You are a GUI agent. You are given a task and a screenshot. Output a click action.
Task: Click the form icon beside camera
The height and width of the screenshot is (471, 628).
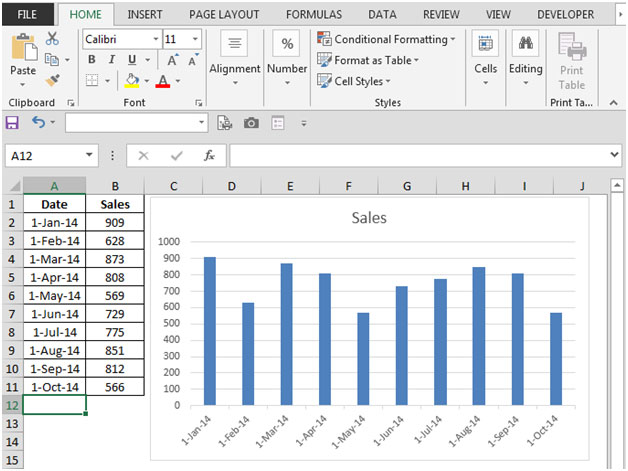[x=278, y=123]
